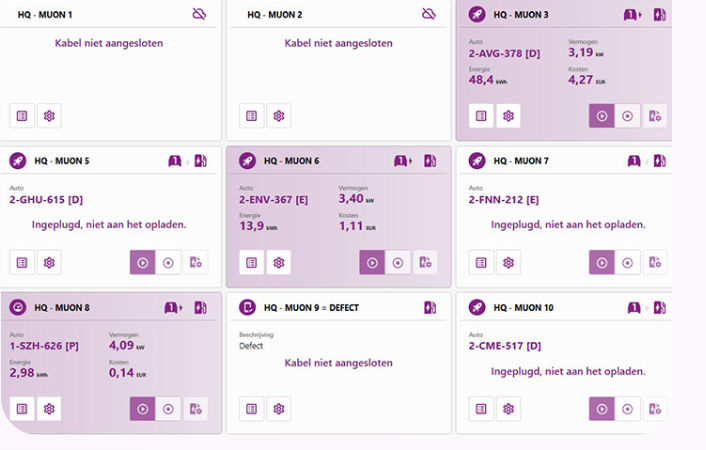Click car charging icon on HQ - MUON 5
This screenshot has width=706, height=450.
point(175,160)
